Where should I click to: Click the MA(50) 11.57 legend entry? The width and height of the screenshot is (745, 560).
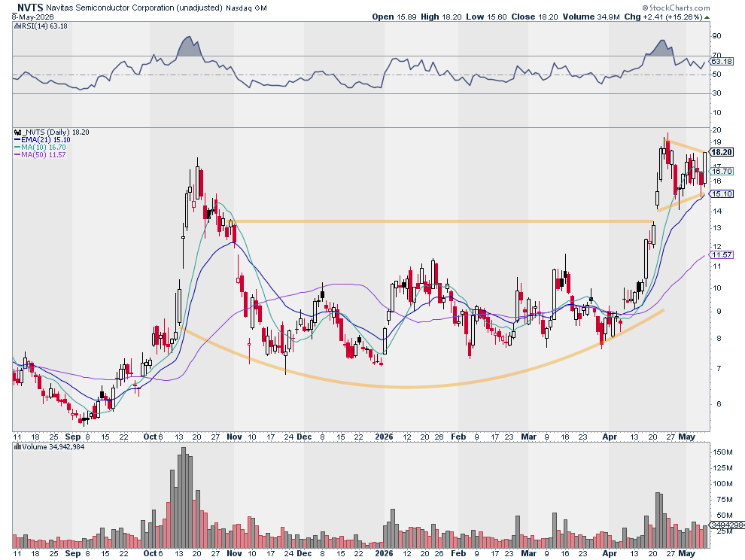(x=40, y=155)
